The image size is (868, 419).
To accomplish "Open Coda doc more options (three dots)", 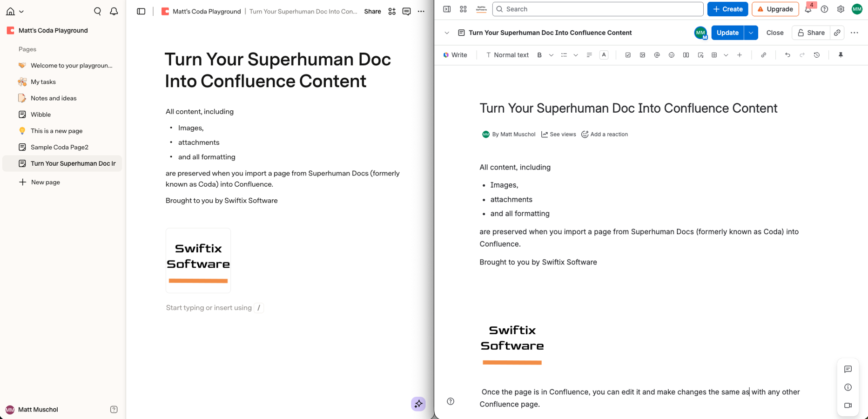I will [x=421, y=11].
